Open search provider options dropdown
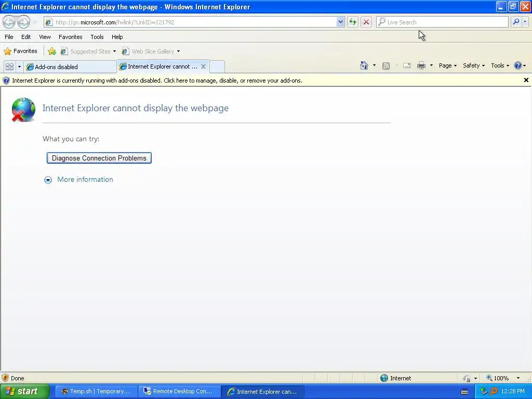 525,22
